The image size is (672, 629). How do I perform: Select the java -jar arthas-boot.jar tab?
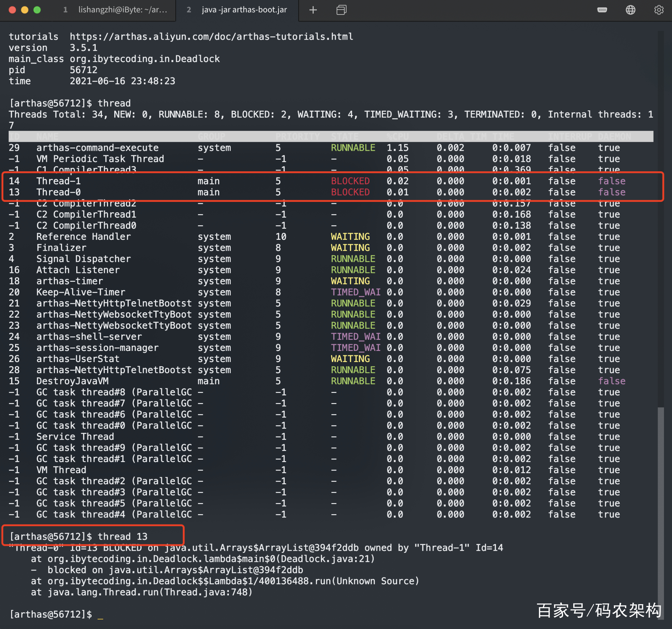pyautogui.click(x=237, y=10)
